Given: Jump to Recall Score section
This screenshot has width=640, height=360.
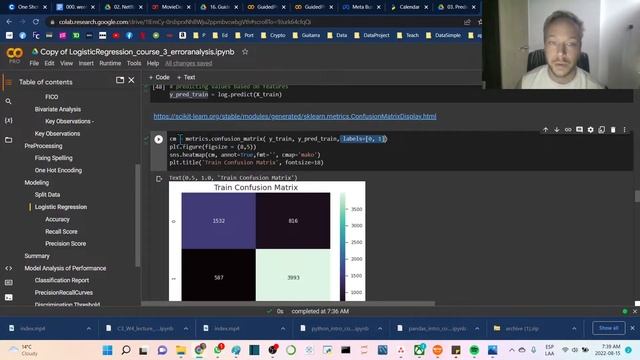Looking at the screenshot, I should click(61, 231).
